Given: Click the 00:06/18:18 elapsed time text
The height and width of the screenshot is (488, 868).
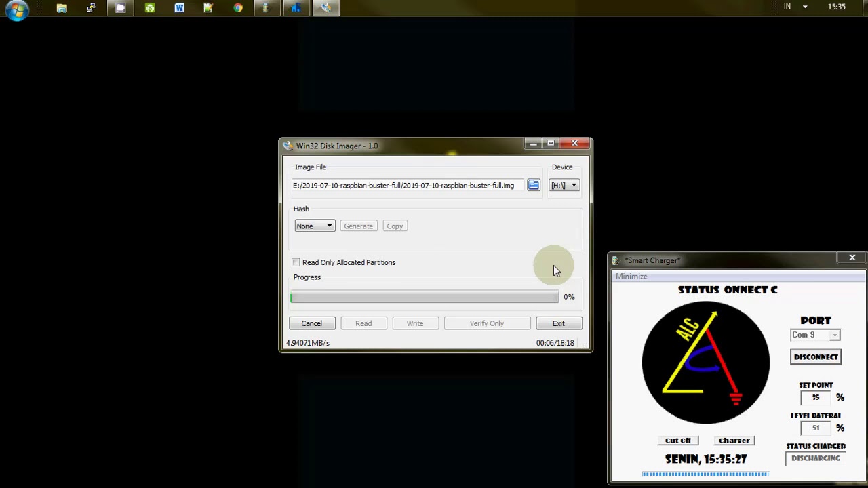Looking at the screenshot, I should coord(555,343).
